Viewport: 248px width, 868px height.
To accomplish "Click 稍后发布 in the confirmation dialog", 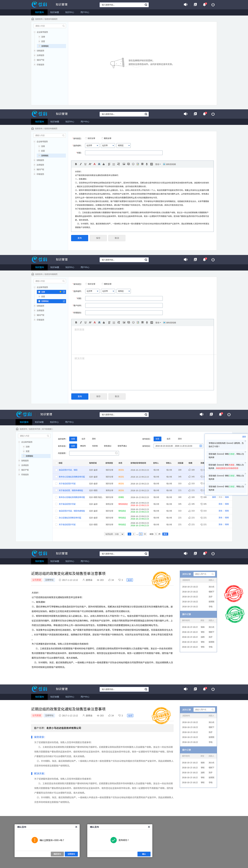I will 57,854.
